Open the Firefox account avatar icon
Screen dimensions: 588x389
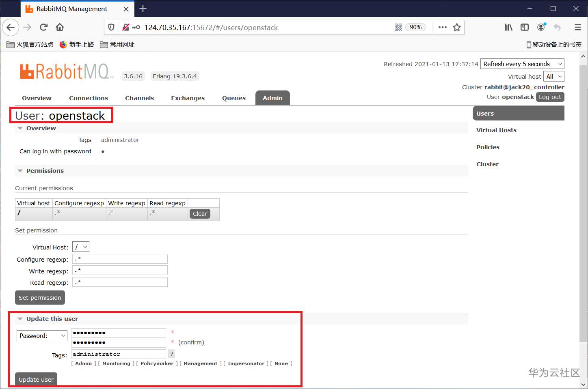click(541, 27)
